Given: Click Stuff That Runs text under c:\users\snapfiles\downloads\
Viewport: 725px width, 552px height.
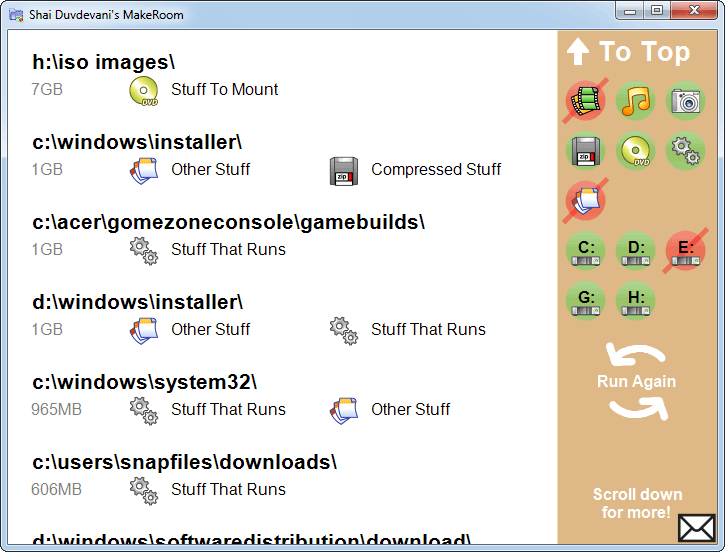Looking at the screenshot, I should (228, 489).
